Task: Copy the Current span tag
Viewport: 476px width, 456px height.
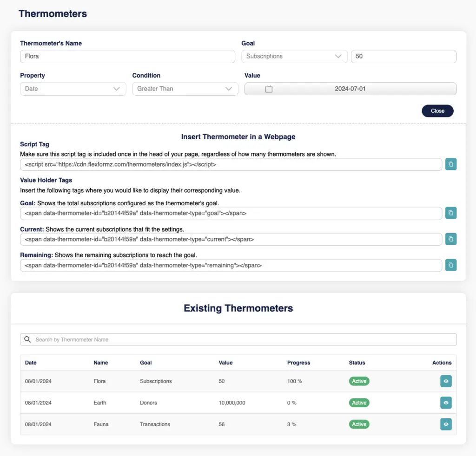Action: coord(451,239)
